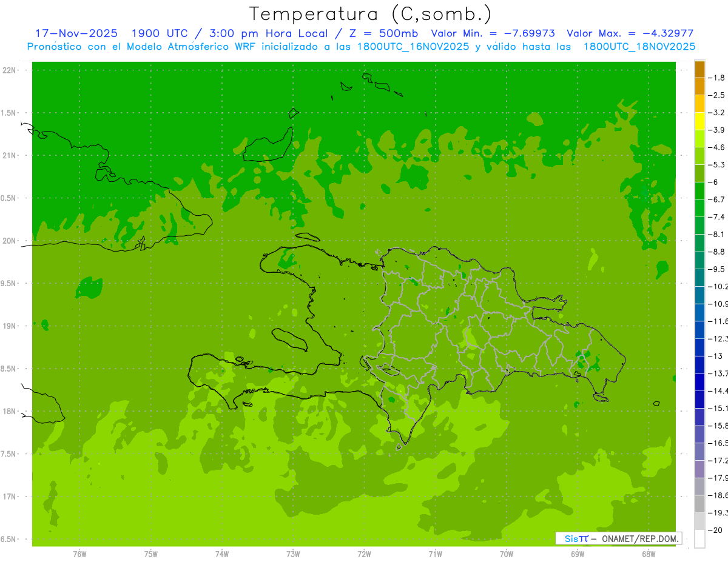Screen dimensions: 728x562
Task: Click the title 'Temperatura (C,somb.)'
Action: click(x=371, y=14)
